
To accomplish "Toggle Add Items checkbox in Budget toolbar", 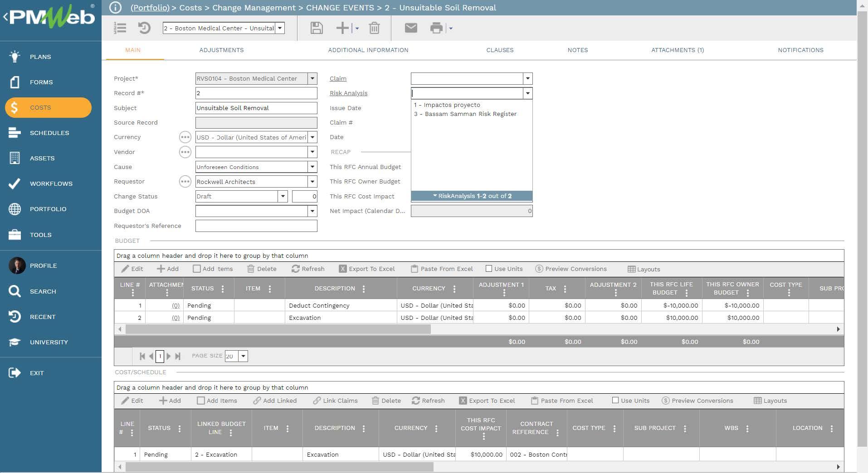I will (197, 269).
